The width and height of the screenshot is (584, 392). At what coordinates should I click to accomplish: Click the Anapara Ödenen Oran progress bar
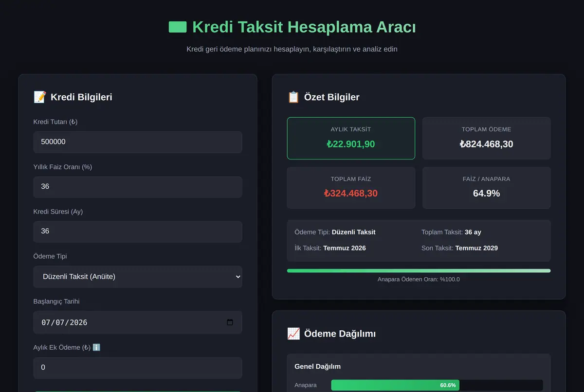coord(419,271)
